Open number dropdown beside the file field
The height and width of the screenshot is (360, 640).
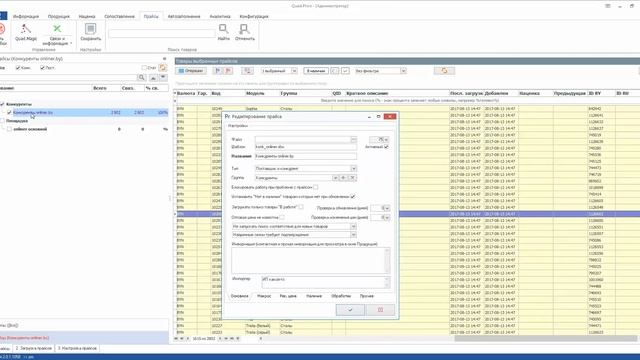coord(386,140)
